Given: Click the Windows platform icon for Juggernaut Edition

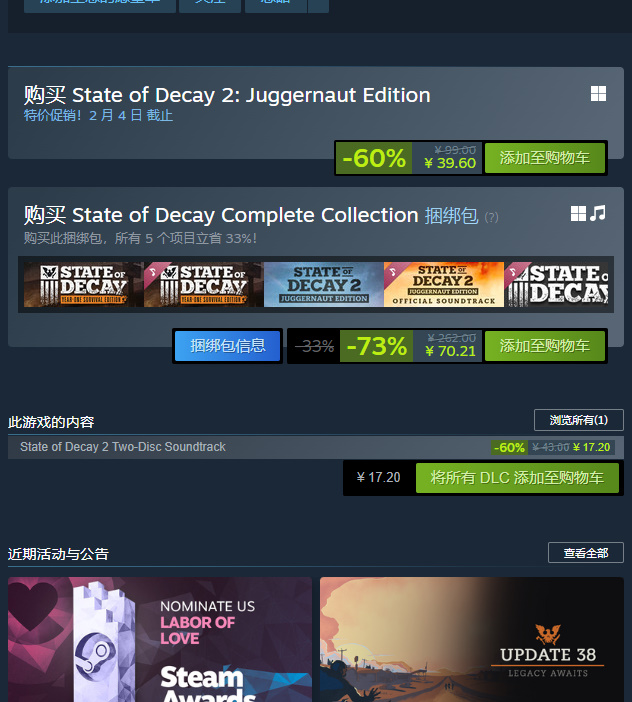Looking at the screenshot, I should click(x=598, y=94).
